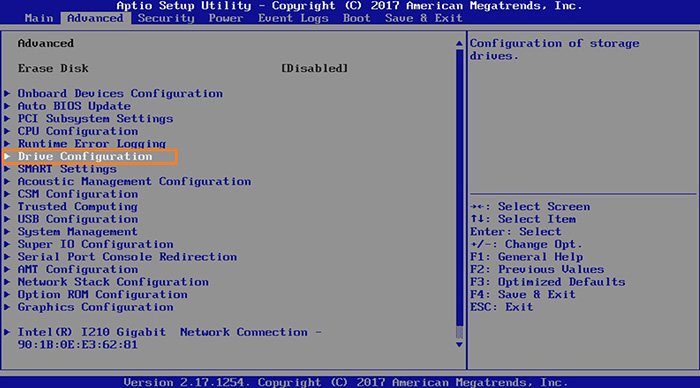Viewport: 700px width, 388px height.
Task: Open Super IO Configuration
Action: point(96,244)
